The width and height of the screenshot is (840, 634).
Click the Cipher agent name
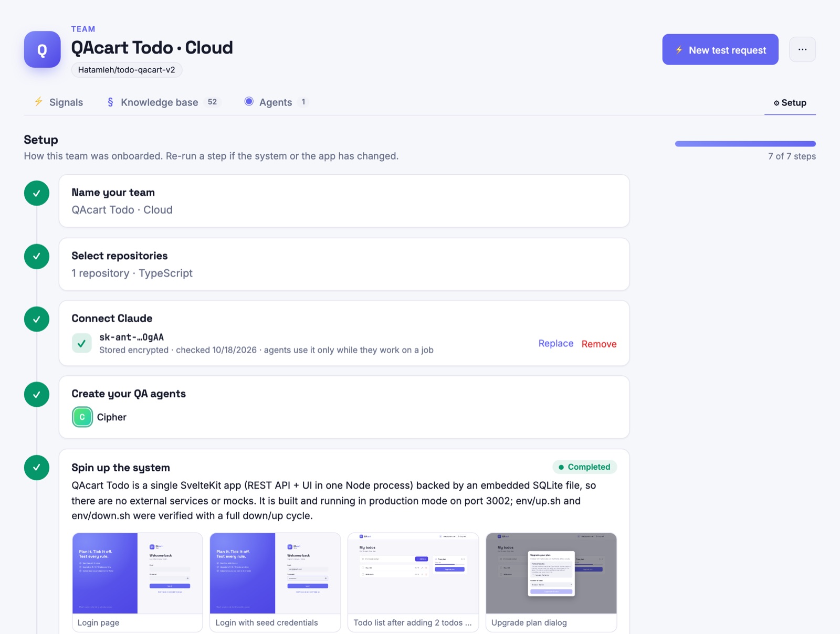pos(111,417)
